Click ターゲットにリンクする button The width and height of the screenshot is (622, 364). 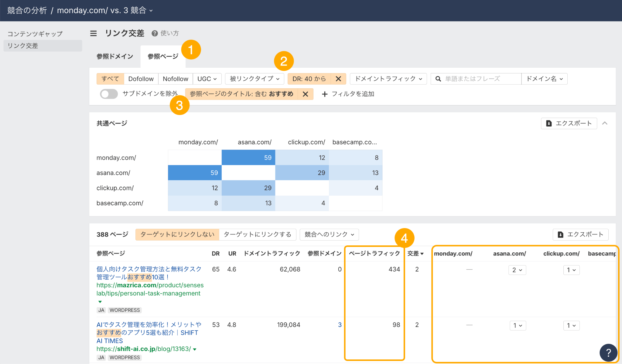point(257,234)
